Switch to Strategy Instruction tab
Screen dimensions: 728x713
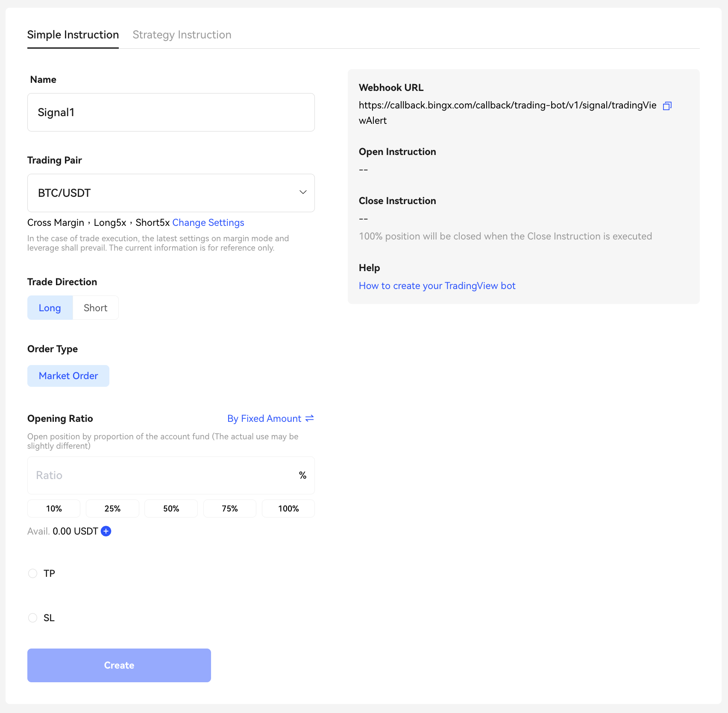pyautogui.click(x=182, y=35)
